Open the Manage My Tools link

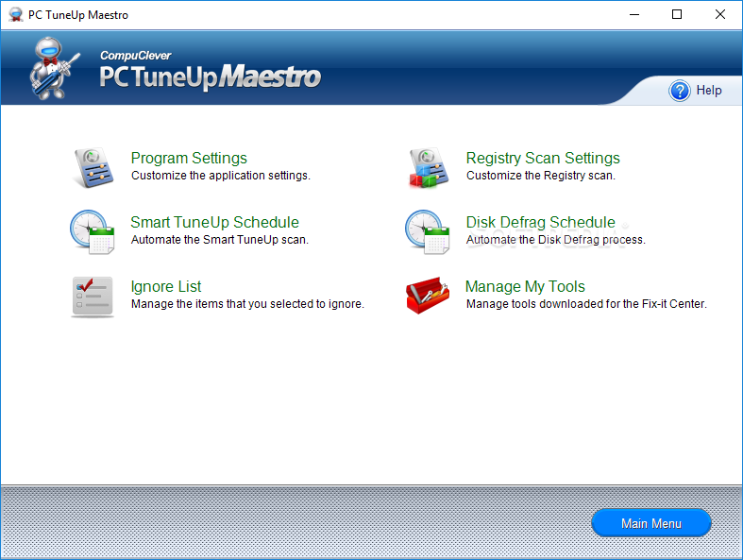tap(525, 286)
